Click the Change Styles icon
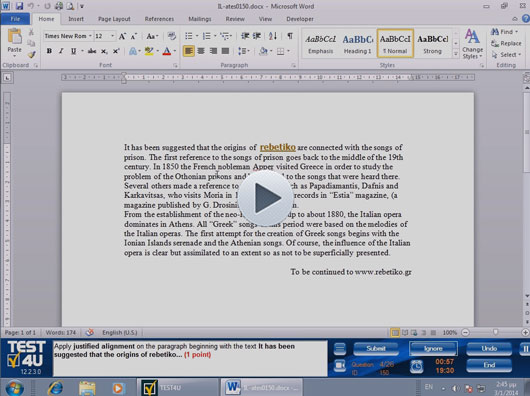530x396 pixels. (472, 44)
